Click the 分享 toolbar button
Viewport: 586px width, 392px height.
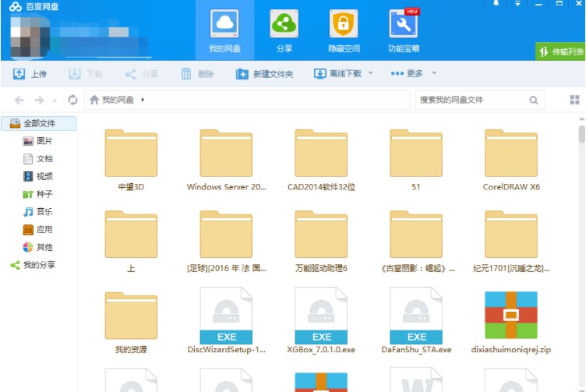pyautogui.click(x=141, y=74)
